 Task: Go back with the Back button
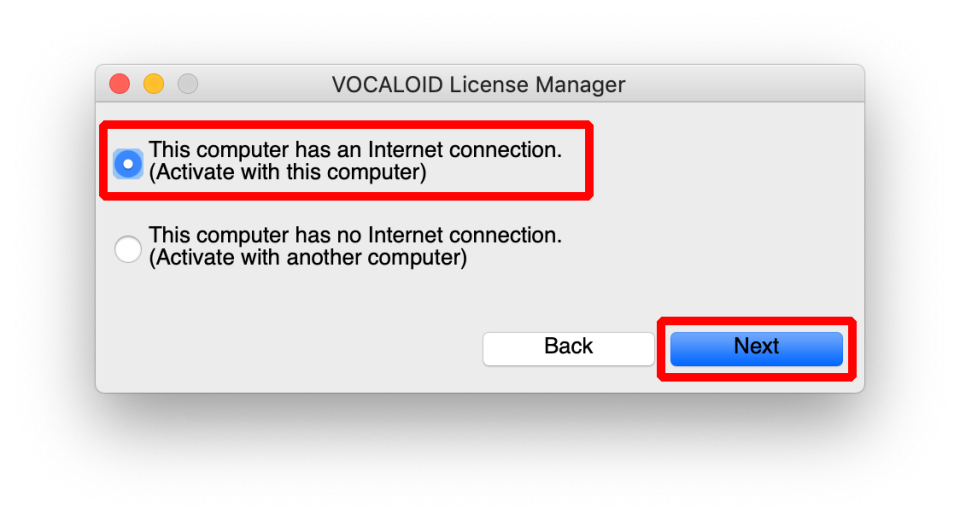(x=568, y=347)
